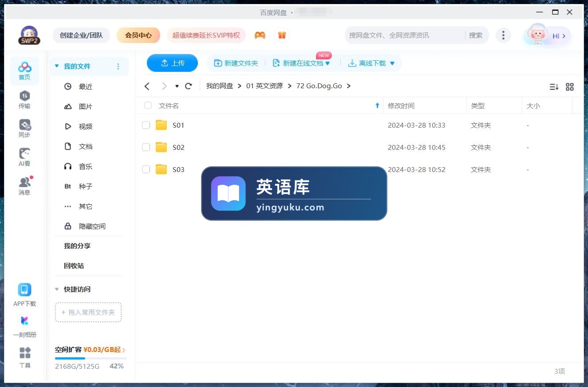Expand chevron after 我的网盘 breadcrumb

pyautogui.click(x=240, y=86)
